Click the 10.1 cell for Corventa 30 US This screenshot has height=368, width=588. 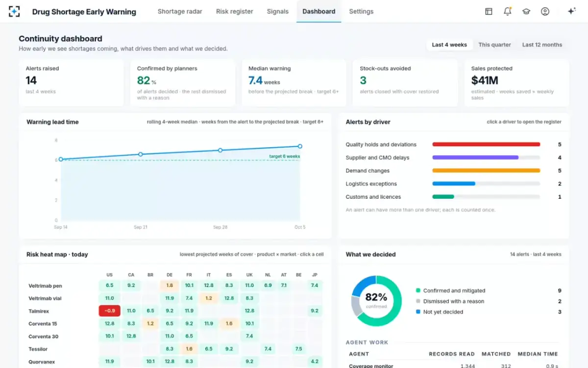tap(110, 336)
